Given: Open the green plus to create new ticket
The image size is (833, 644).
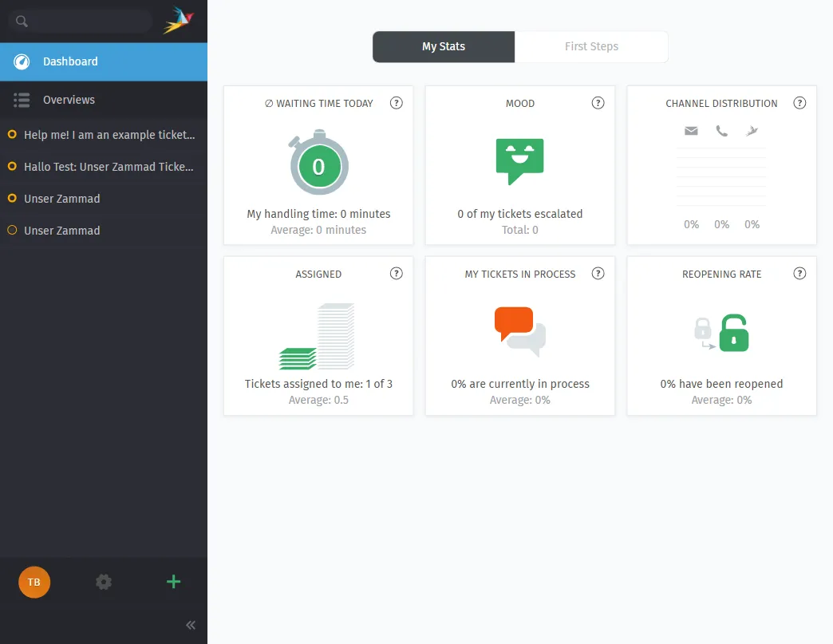Looking at the screenshot, I should pyautogui.click(x=173, y=582).
